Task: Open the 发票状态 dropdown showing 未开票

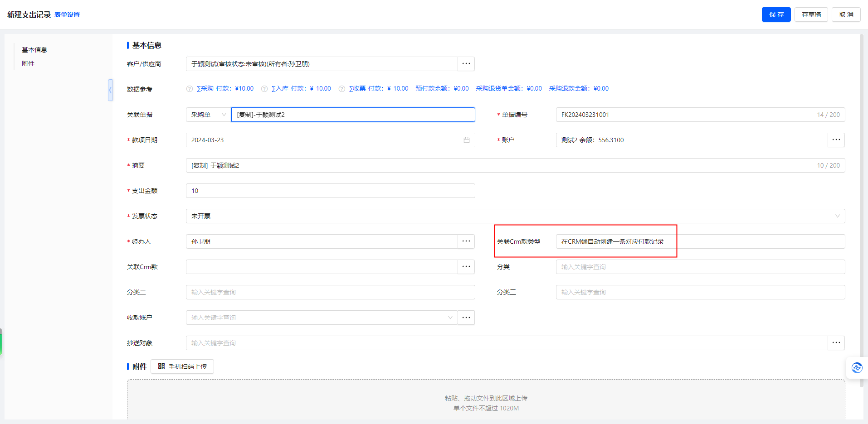Action: pos(515,216)
